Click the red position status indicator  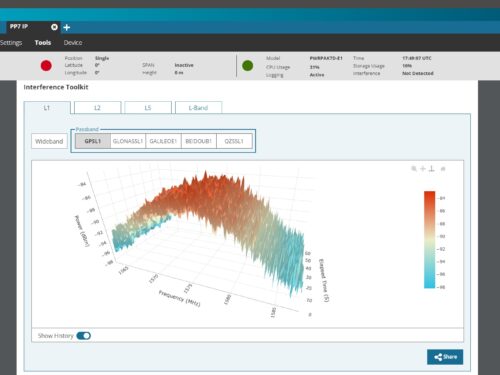(x=46, y=66)
